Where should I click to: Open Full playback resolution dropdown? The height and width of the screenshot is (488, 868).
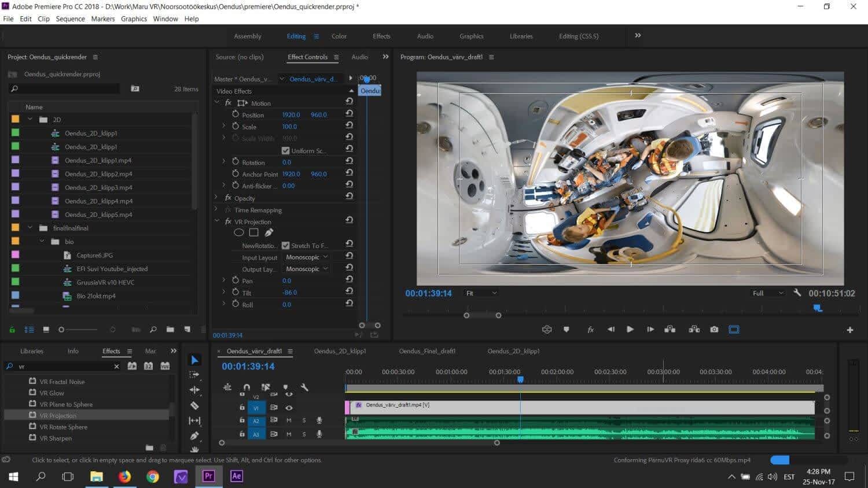click(x=768, y=293)
